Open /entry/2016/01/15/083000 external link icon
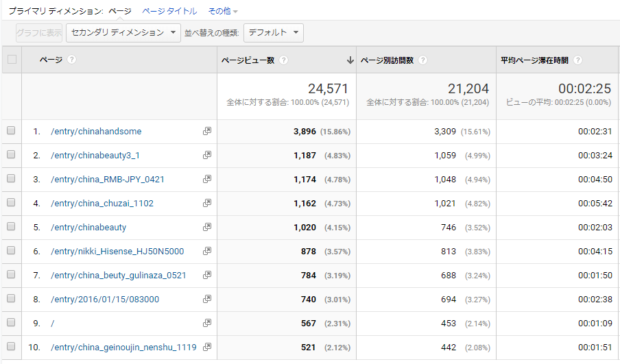 coord(207,299)
